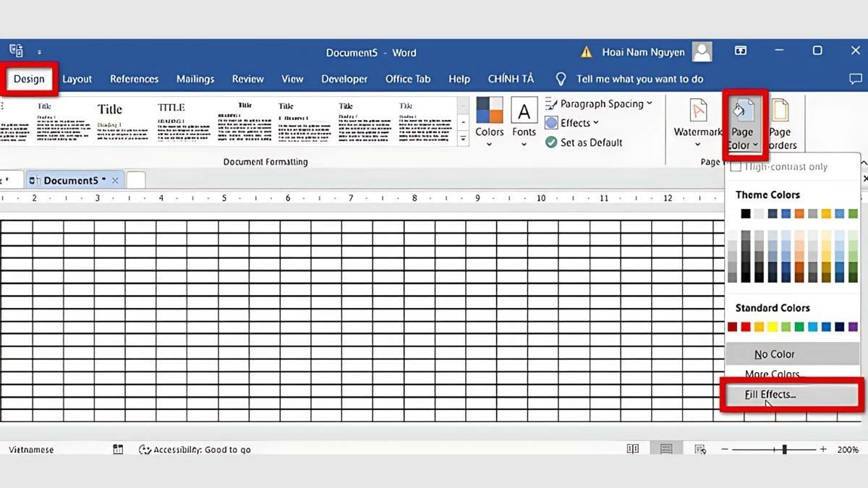Screen dimensions: 868x488
Task: Click the Set as Default checkmark icon
Action: (551, 142)
